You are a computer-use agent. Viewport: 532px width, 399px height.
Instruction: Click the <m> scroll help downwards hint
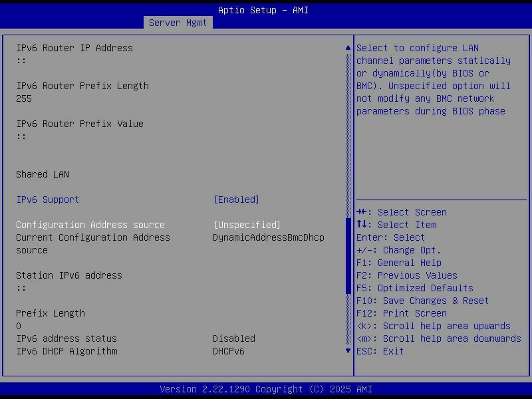439,338
